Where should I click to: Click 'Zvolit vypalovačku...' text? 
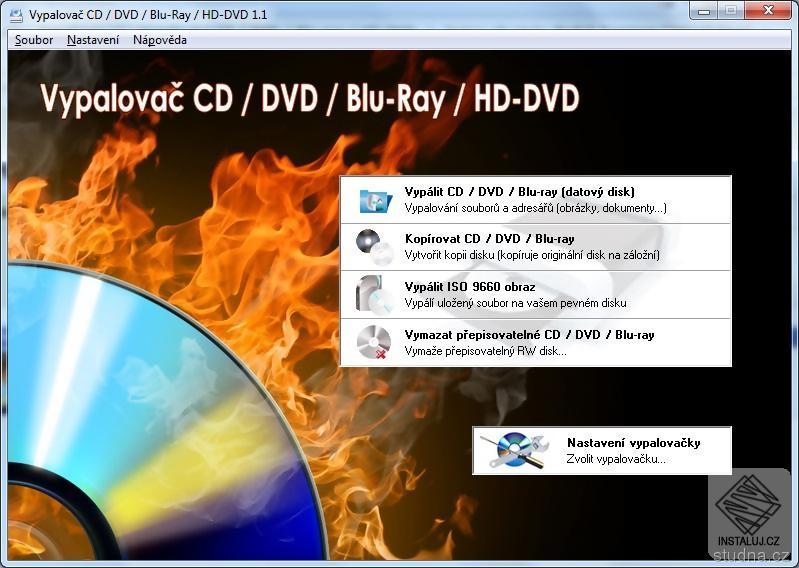click(616, 459)
